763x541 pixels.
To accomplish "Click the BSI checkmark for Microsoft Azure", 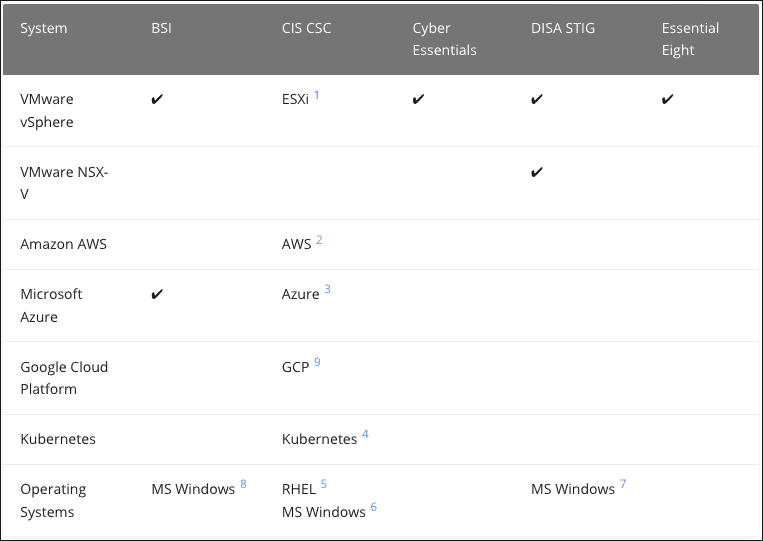I will point(157,294).
